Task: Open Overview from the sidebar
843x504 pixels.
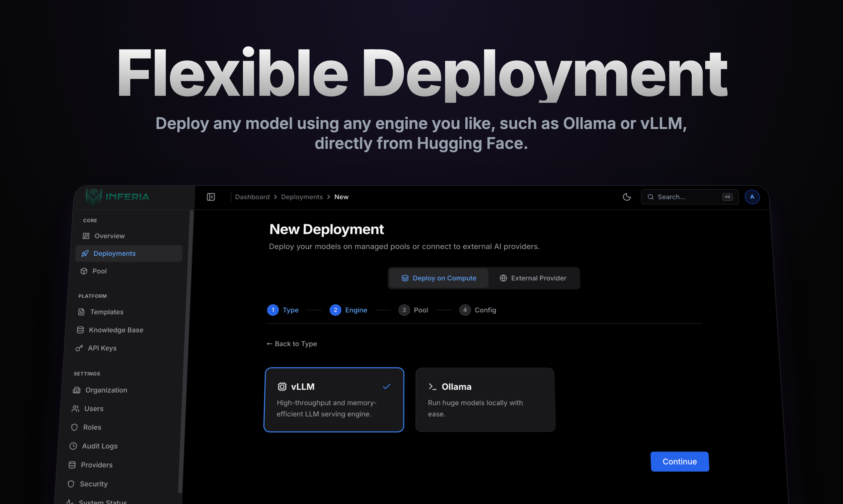Action: click(109, 236)
